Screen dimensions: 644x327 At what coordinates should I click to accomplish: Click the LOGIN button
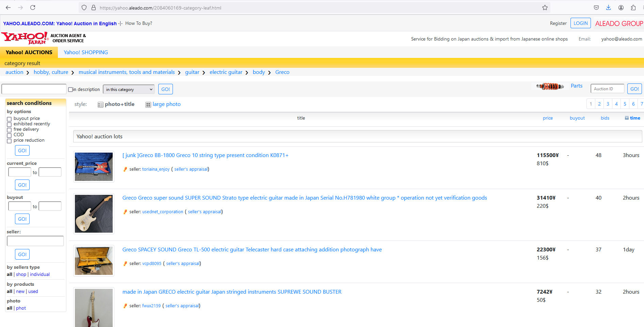(580, 23)
